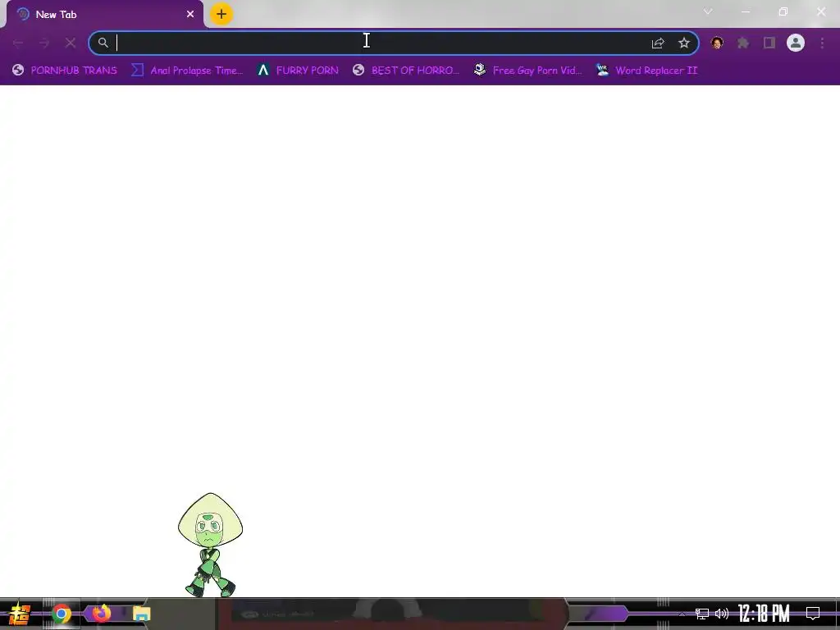This screenshot has width=840, height=630.
Task: Close the New Tab tab
Action: tap(190, 15)
